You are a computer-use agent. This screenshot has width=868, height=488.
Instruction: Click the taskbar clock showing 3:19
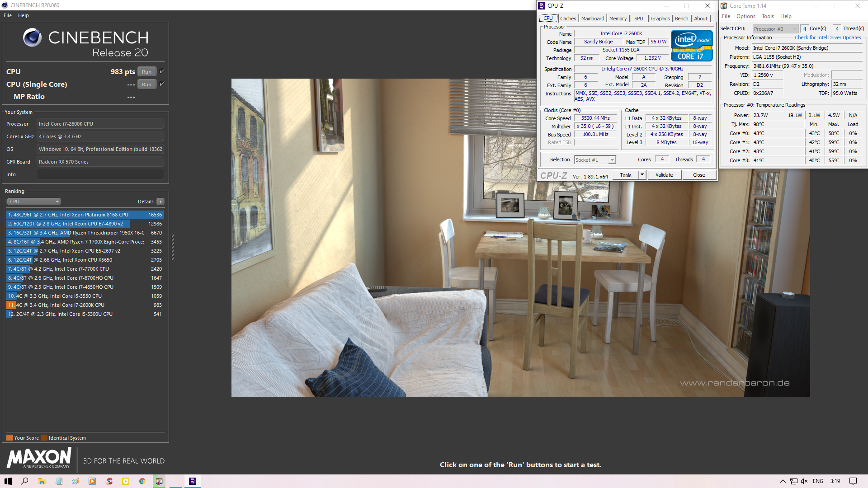pyautogui.click(x=835, y=481)
